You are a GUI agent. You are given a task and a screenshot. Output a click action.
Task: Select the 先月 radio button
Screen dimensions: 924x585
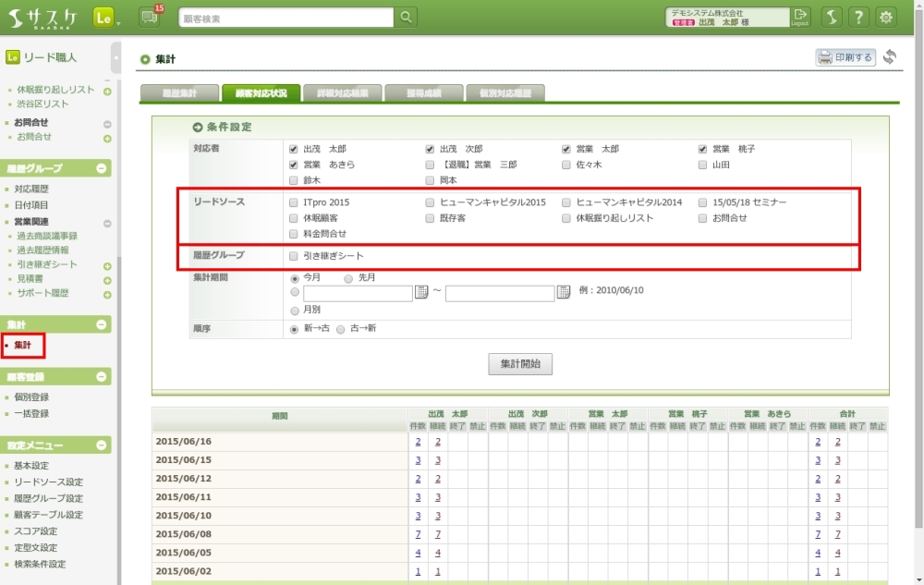click(348, 278)
